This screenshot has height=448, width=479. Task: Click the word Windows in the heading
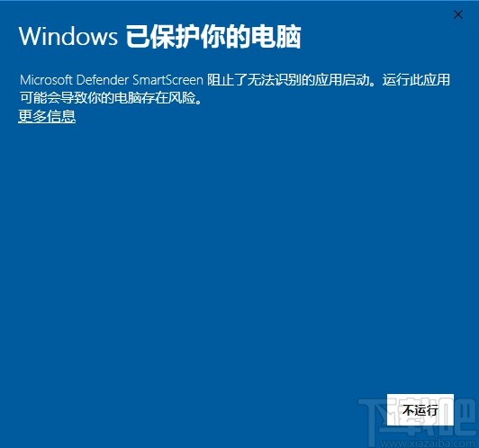pyautogui.click(x=68, y=37)
